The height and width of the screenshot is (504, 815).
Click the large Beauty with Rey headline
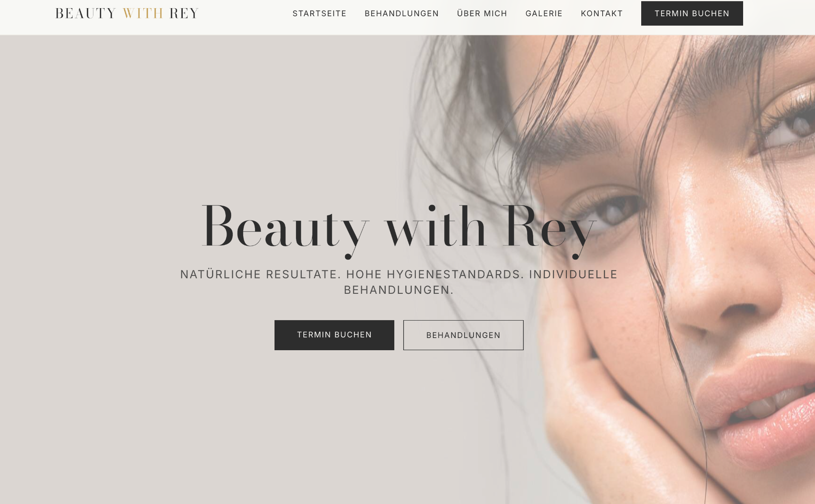pos(399,229)
